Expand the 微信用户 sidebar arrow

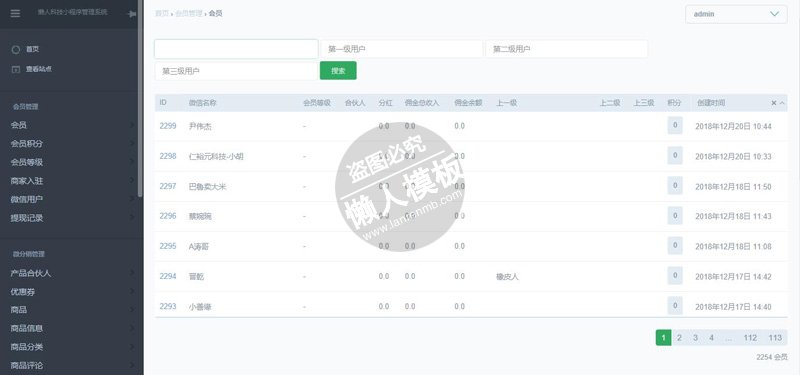pos(132,199)
